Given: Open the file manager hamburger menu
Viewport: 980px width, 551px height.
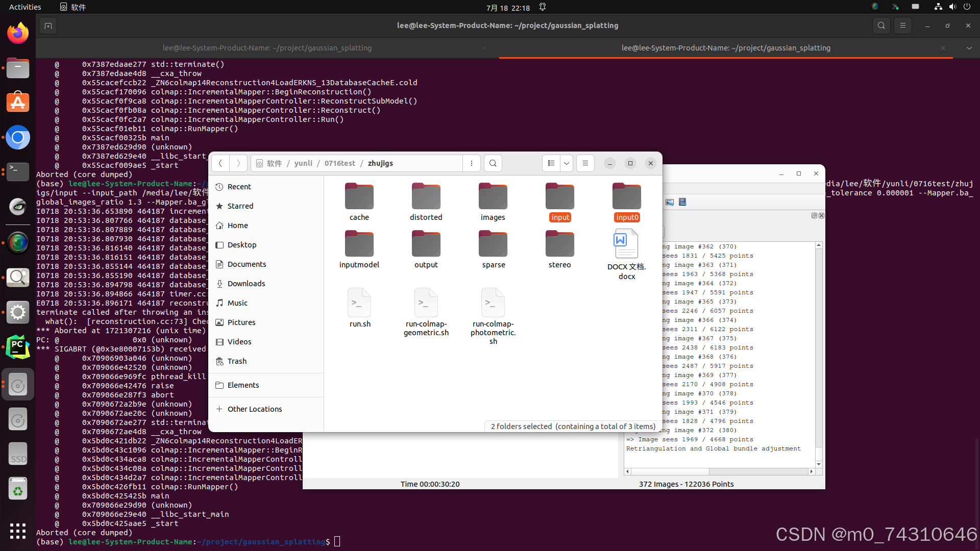Looking at the screenshot, I should click(585, 163).
